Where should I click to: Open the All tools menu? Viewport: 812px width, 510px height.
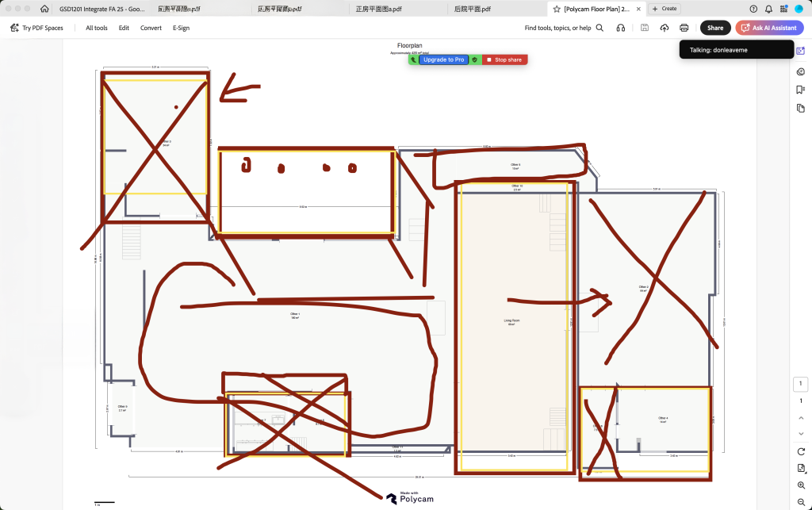pos(97,28)
